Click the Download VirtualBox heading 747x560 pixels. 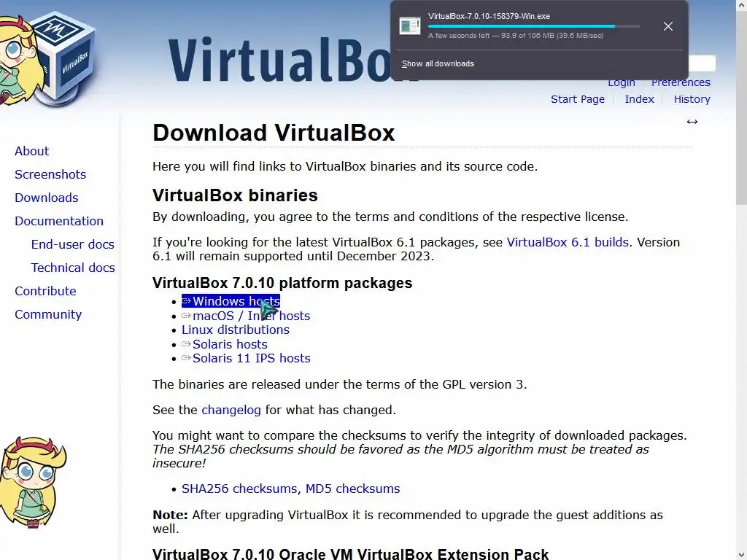click(274, 133)
